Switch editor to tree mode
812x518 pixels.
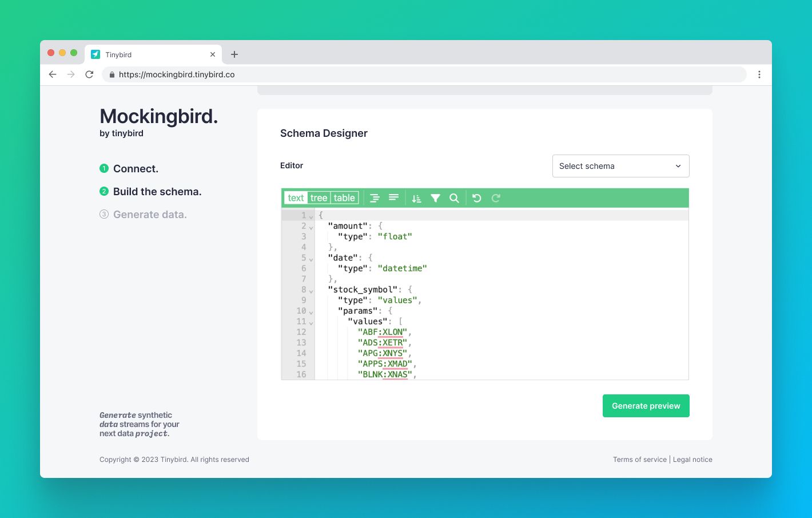point(319,198)
